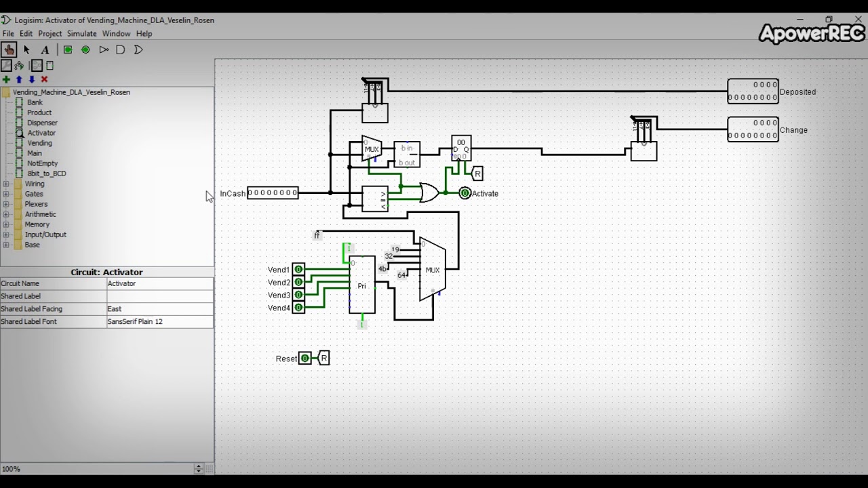The image size is (868, 488).
Task: Toggle the grid display button by zoom
Action: tap(210, 469)
